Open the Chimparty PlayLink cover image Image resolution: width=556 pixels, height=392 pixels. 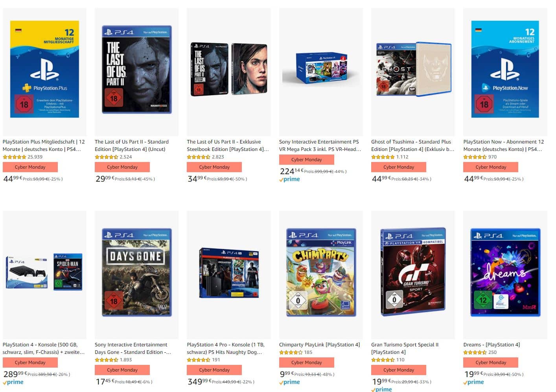tap(321, 272)
